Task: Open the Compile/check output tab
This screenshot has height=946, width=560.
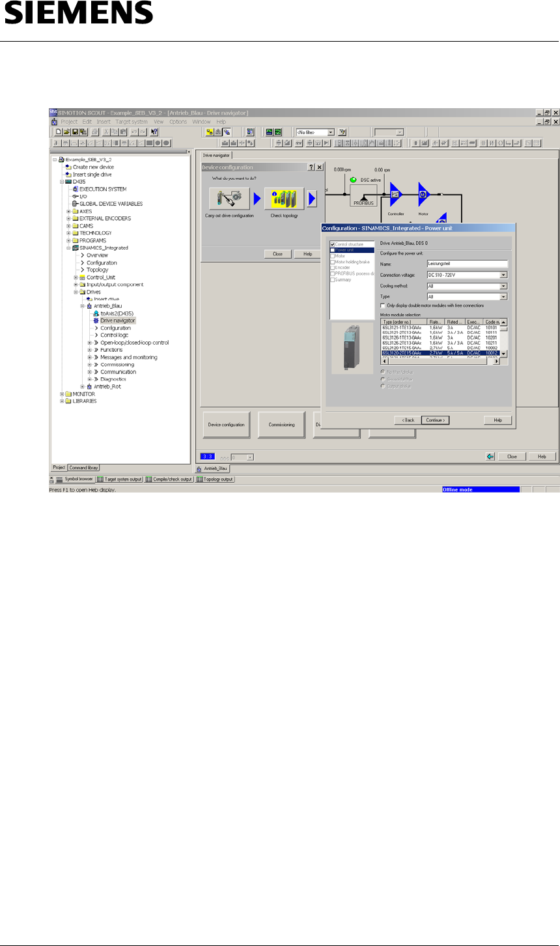Action: coord(169,480)
